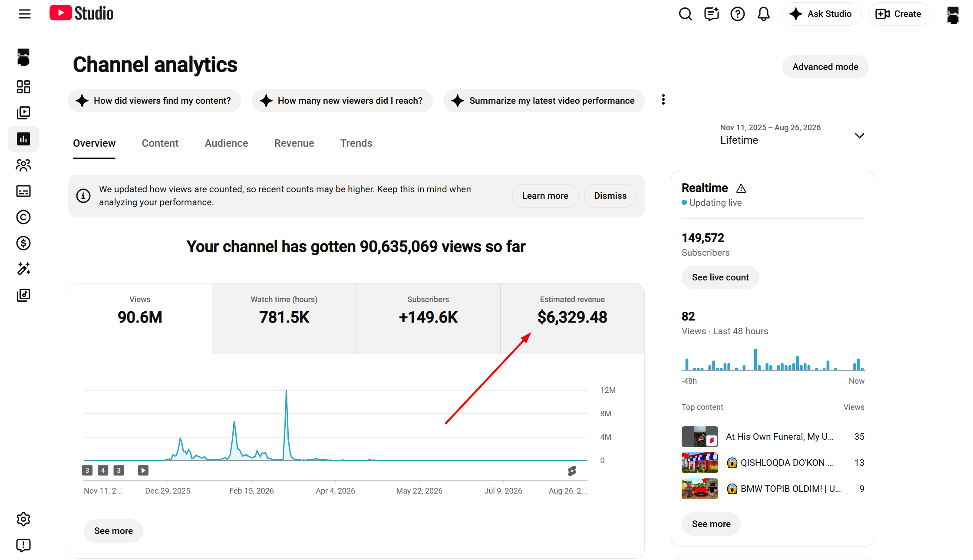The image size is (973, 560).
Task: Open the Send feedback icon in sidebar
Action: 23,545
